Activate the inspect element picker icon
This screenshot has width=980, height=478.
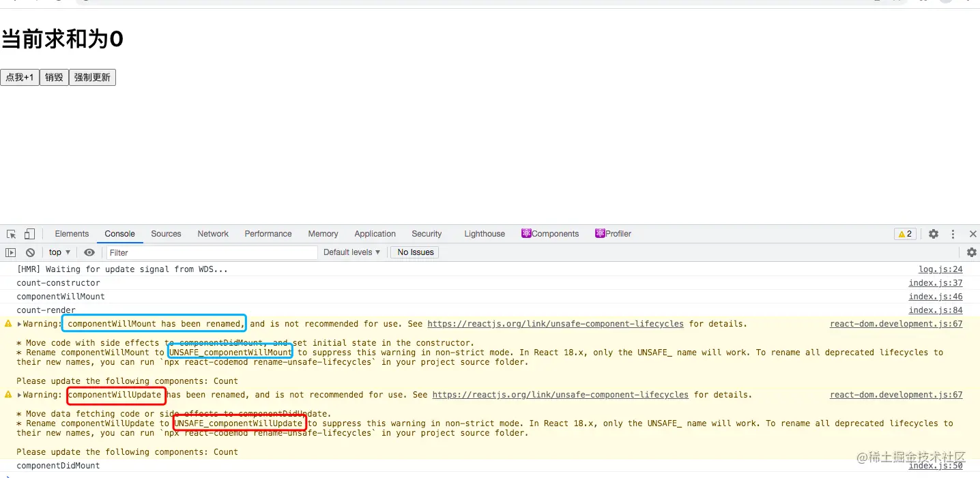click(11, 234)
